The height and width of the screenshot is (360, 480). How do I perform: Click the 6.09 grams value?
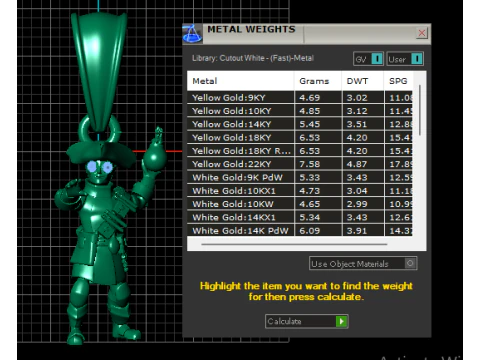point(309,231)
